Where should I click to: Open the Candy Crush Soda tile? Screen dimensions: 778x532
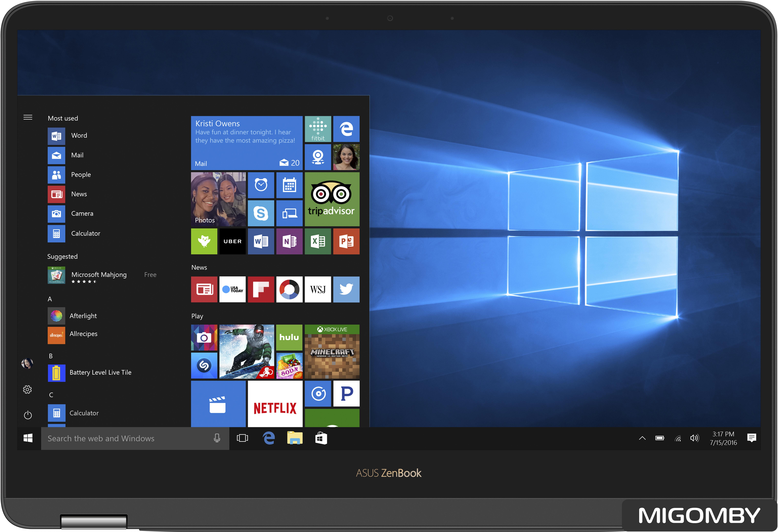tap(289, 366)
